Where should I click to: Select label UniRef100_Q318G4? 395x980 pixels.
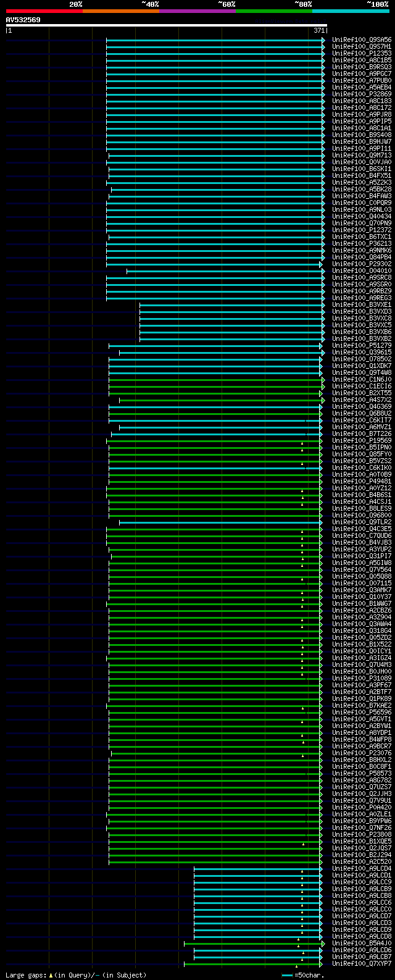pyautogui.click(x=362, y=630)
